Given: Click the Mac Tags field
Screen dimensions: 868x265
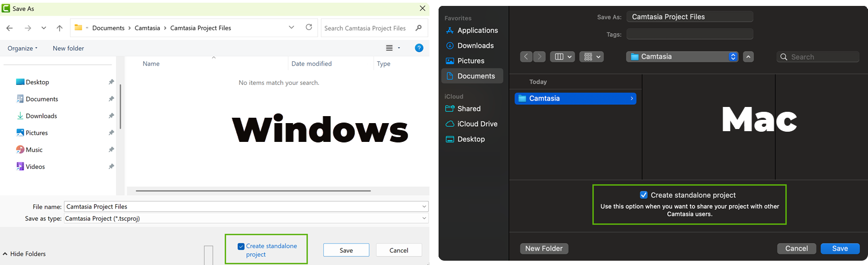Looking at the screenshot, I should (x=690, y=34).
